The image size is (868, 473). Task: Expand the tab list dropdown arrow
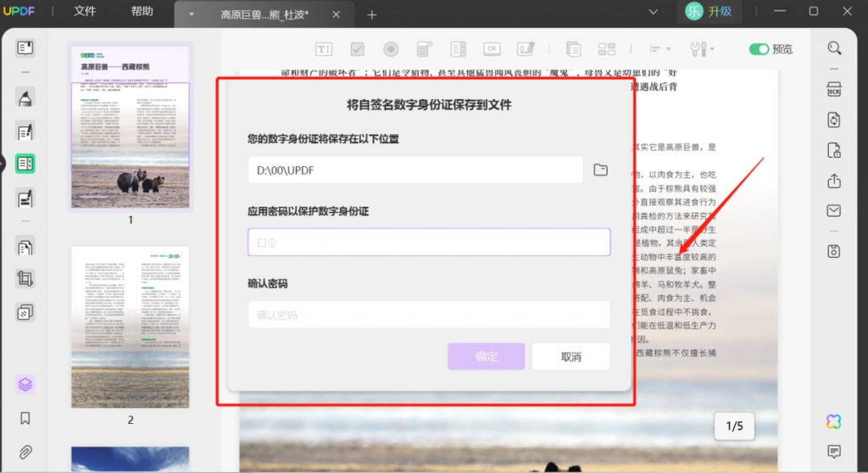pyautogui.click(x=654, y=12)
